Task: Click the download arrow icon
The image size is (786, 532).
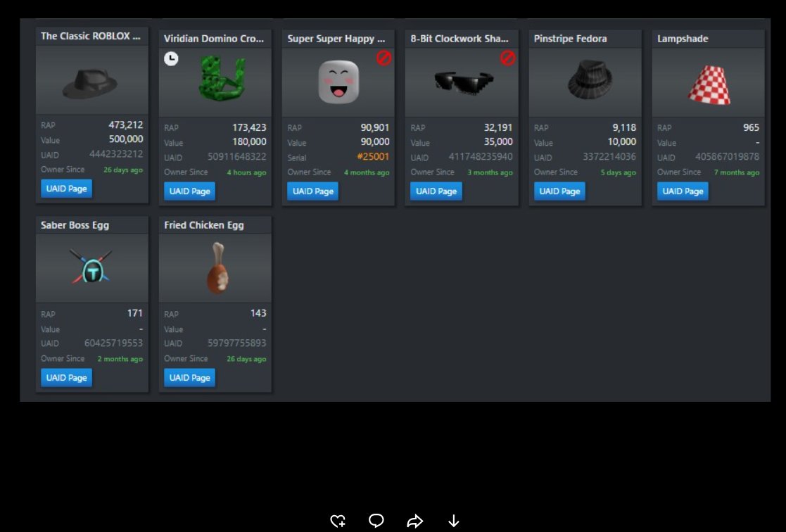Action: (454, 521)
